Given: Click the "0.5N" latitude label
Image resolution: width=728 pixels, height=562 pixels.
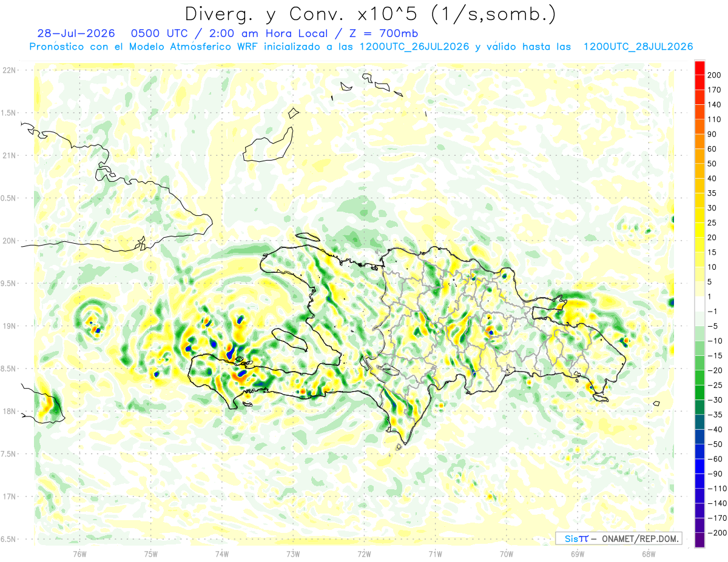Looking at the screenshot, I should coord(9,198).
